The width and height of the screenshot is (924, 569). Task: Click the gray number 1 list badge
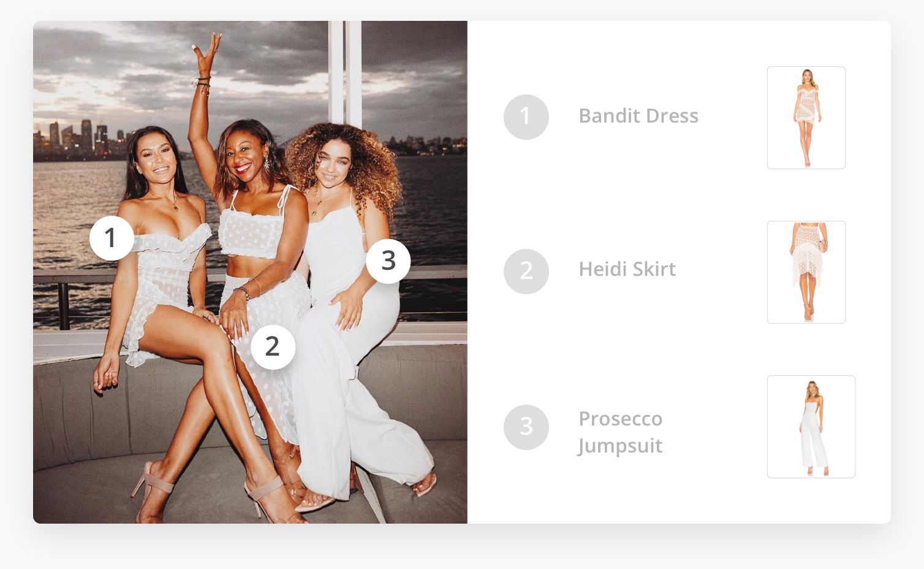(x=526, y=116)
